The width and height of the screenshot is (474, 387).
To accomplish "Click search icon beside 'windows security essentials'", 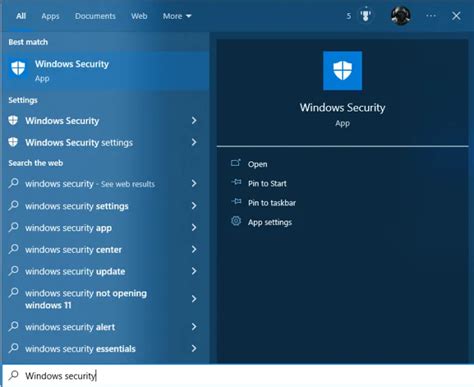I will tap(13, 348).
